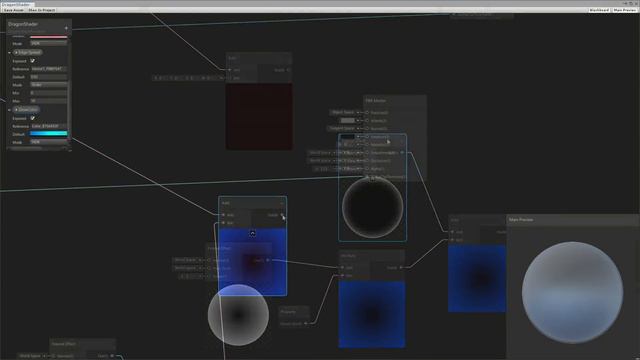The width and height of the screenshot is (640, 360).
Task: Click B input port of selected Add node
Action: pos(223,223)
